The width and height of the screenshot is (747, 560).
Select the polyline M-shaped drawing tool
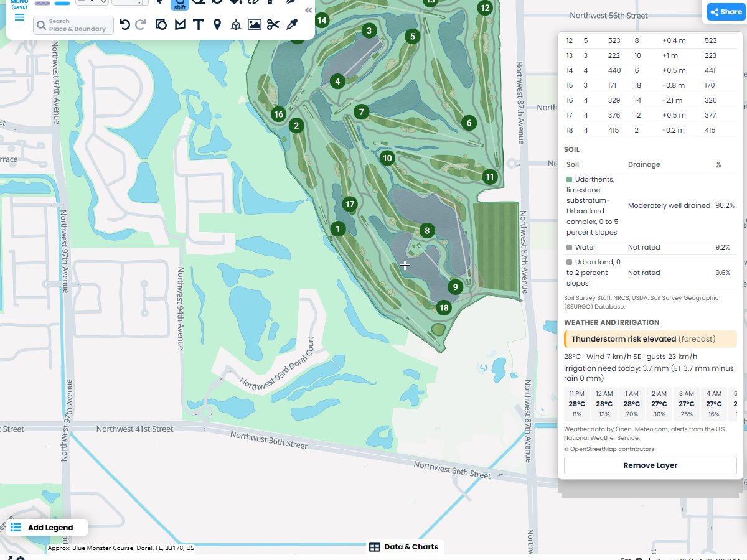[x=180, y=24]
